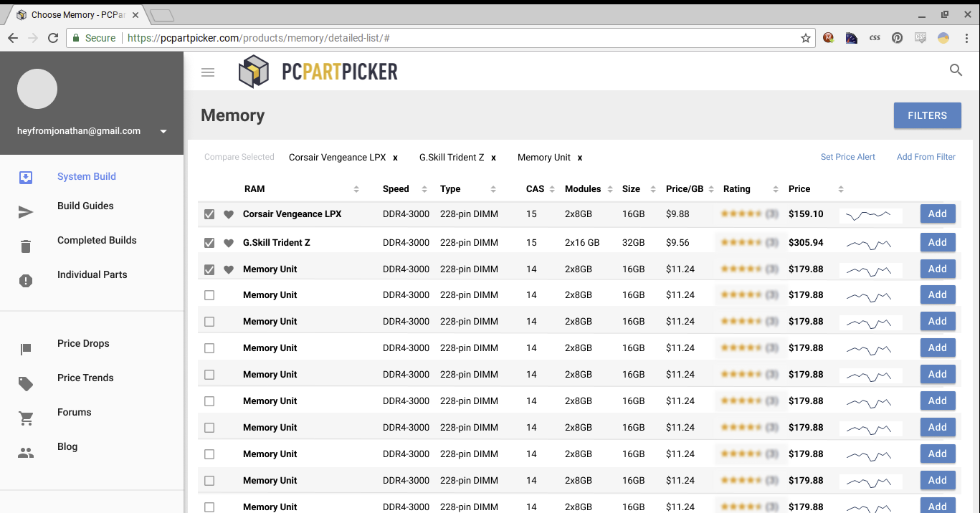Image resolution: width=980 pixels, height=513 pixels.
Task: Remove Corsair Vengeance LPX from comparison
Action: tap(395, 158)
